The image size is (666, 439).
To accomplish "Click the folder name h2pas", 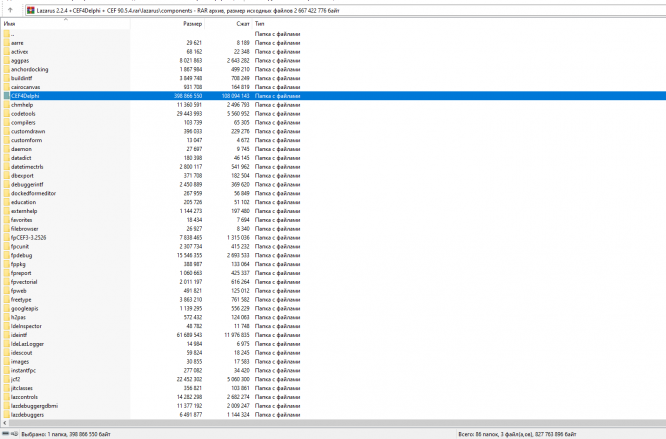I will (x=18, y=318).
